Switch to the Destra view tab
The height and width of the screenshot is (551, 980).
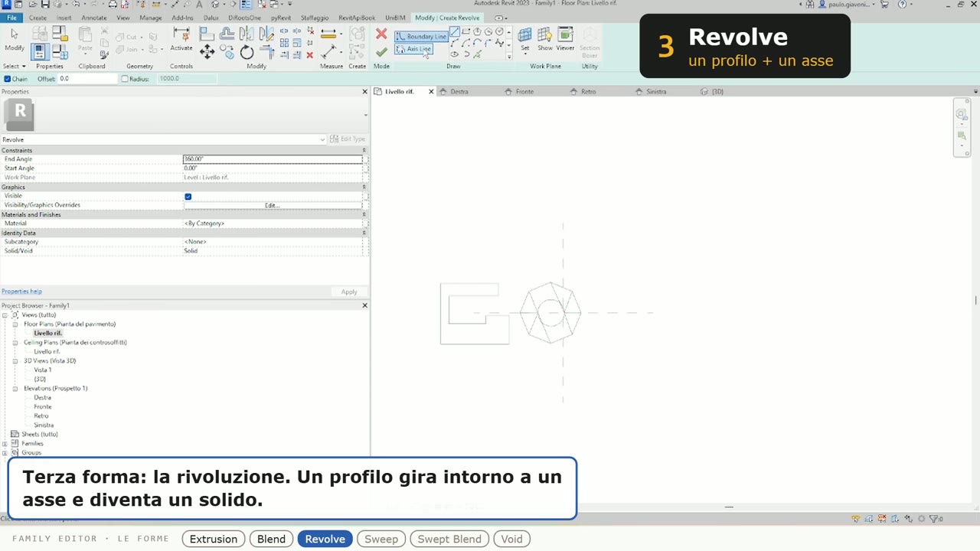coord(459,92)
